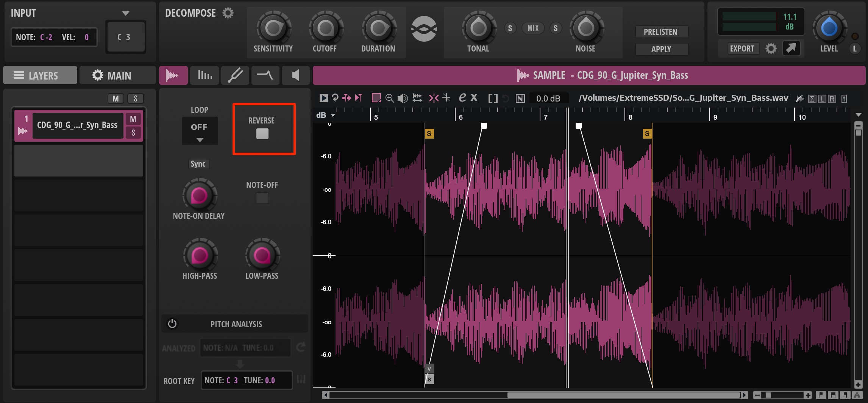Click the PRELISTEN button

(x=661, y=32)
